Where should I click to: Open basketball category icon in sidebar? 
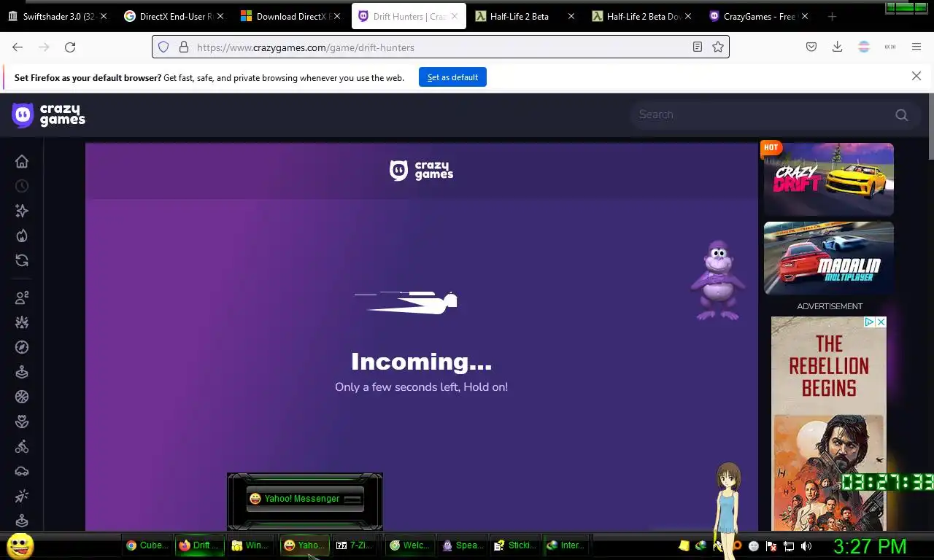click(22, 397)
